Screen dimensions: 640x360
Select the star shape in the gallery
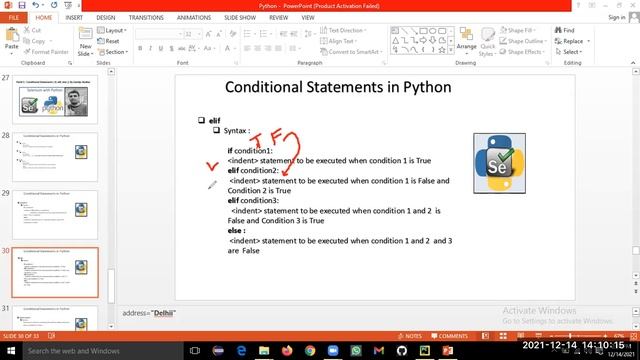coord(442,50)
